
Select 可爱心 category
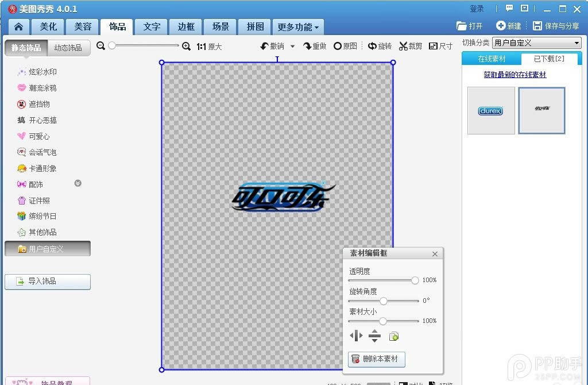coord(34,136)
